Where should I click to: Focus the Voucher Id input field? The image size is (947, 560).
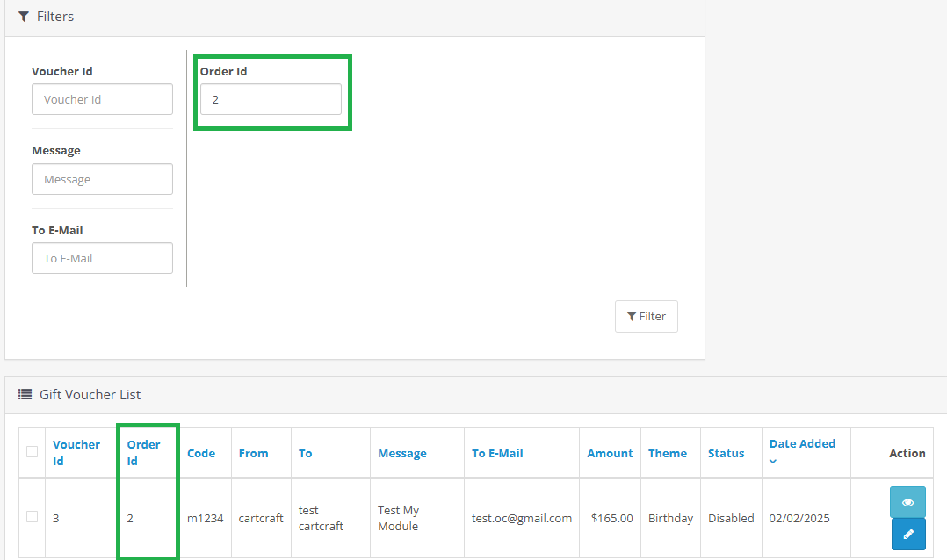(102, 99)
